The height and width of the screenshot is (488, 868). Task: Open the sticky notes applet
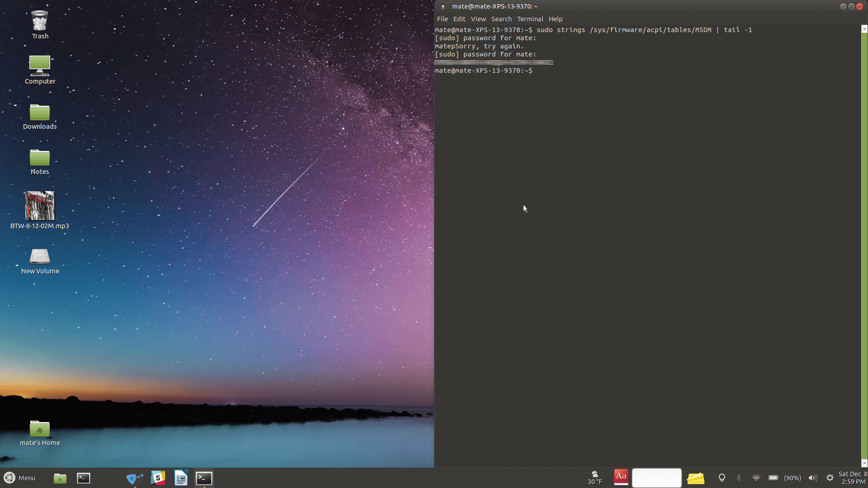pos(695,478)
